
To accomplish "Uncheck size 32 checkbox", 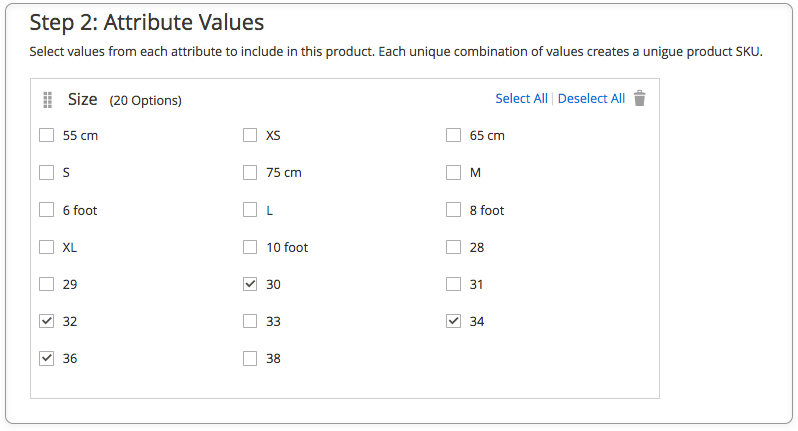I will point(46,321).
